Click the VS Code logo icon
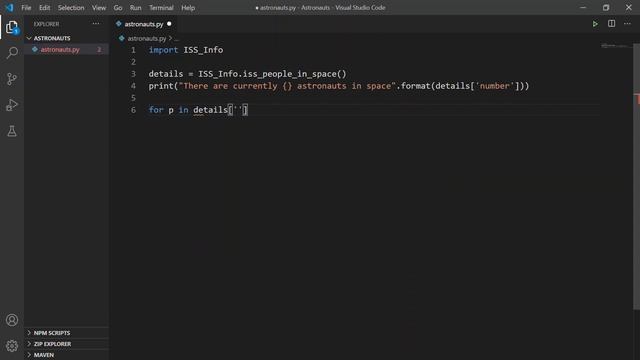Image resolution: width=640 pixels, height=360 pixels. click(x=9, y=7)
